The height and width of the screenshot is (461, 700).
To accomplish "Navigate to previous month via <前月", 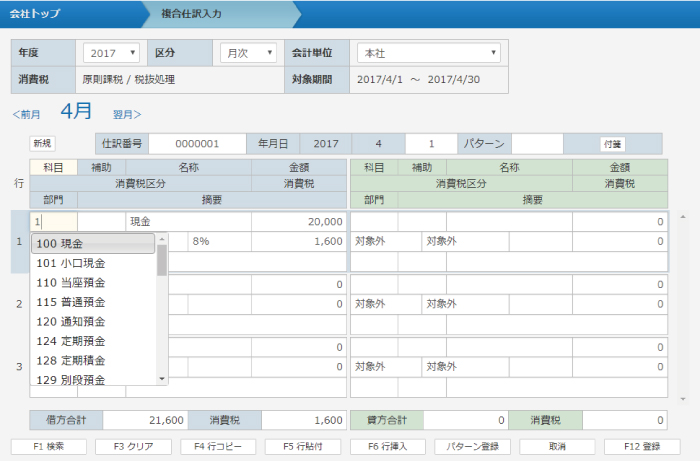I will point(27,115).
